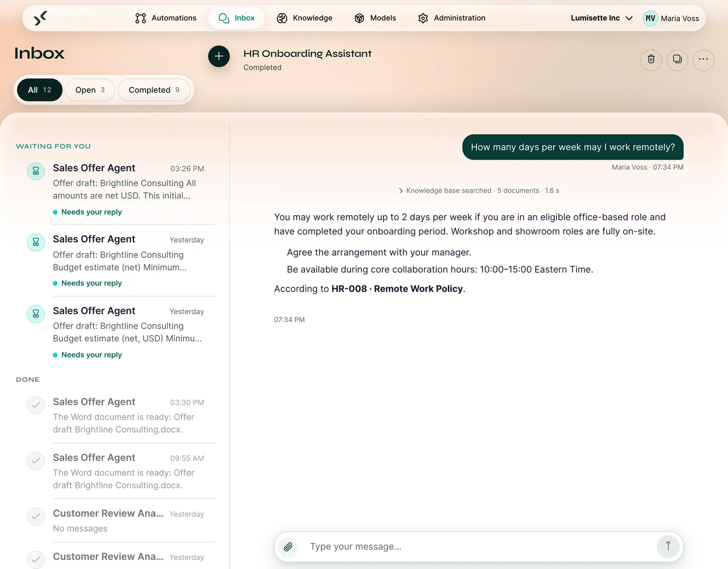Open the Sales Offer Agent conversation from 09:55 AM
The width and height of the screenshot is (728, 569).
121,471
